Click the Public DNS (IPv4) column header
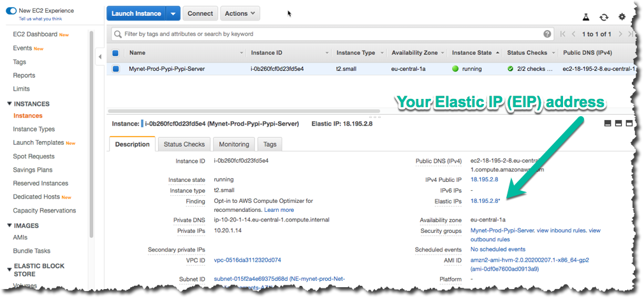 588,53
